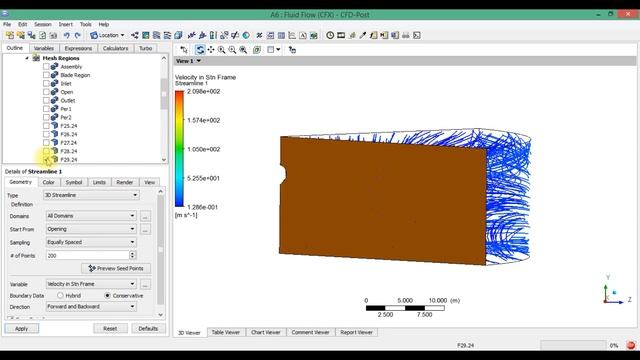This screenshot has width=640, height=360.
Task: Click the ellipsis button beside Start From
Action: click(x=145, y=229)
